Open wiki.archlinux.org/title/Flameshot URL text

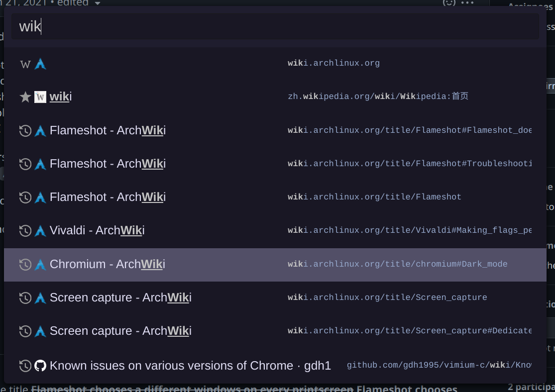coord(374,197)
